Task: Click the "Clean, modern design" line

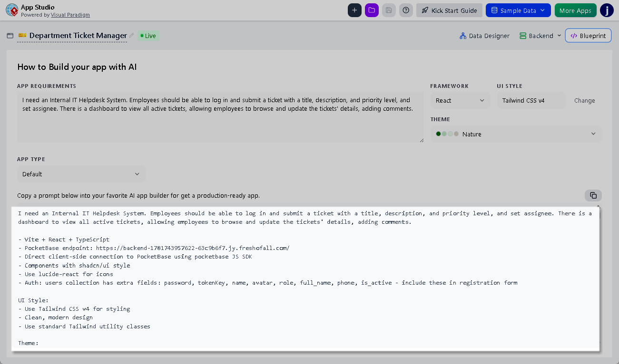Action: [55, 317]
